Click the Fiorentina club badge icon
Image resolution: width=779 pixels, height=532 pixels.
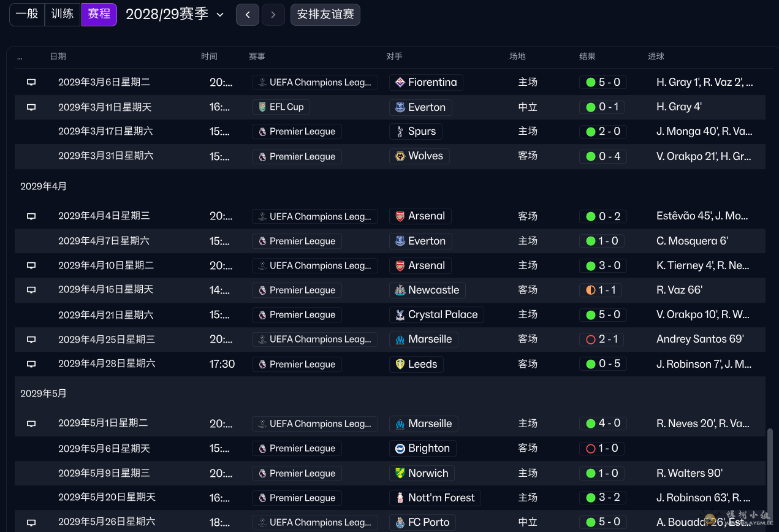[400, 82]
